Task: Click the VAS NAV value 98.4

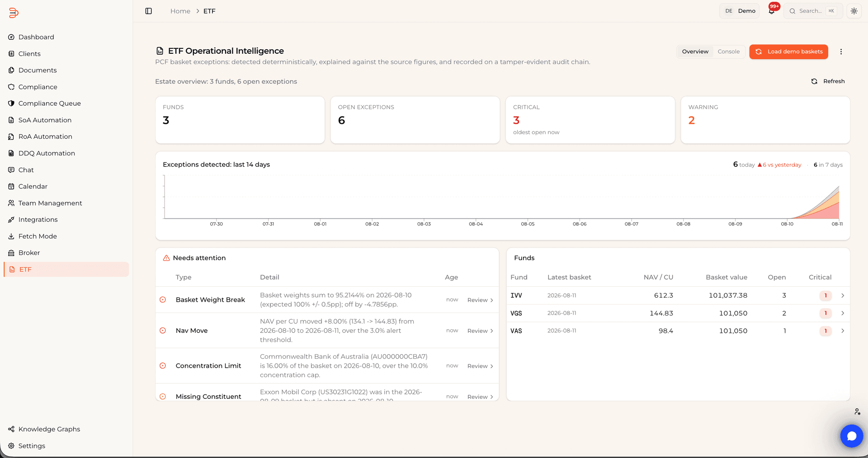Action: tap(665, 331)
